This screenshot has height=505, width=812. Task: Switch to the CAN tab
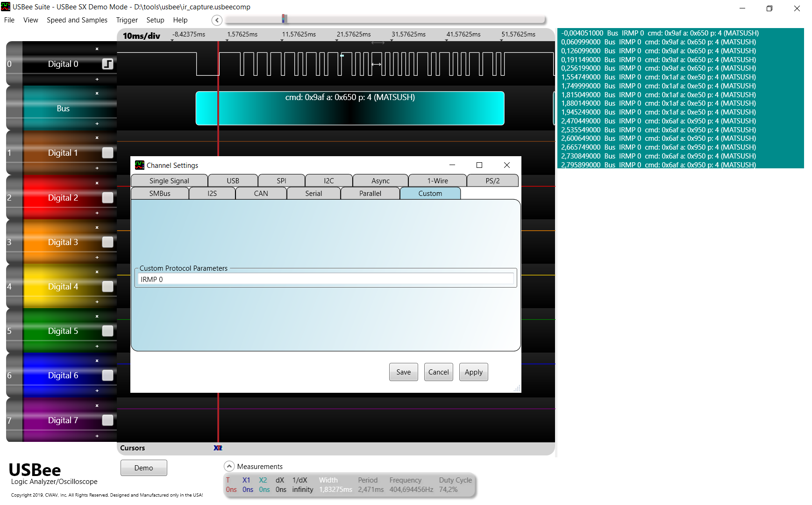pyautogui.click(x=261, y=193)
